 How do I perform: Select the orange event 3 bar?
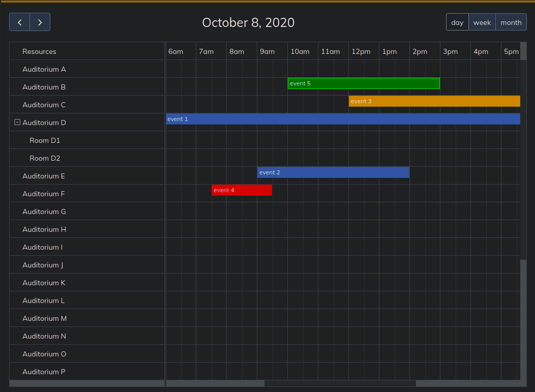point(434,101)
